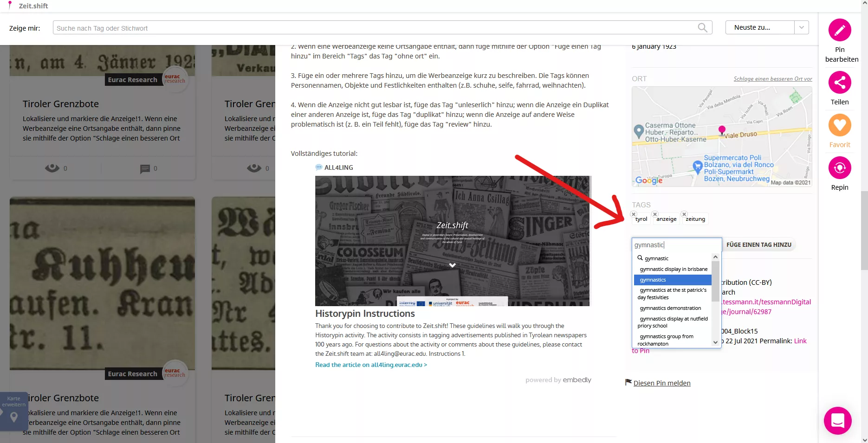Click 'Schlage einen besseren Ort vor' link

(x=773, y=79)
